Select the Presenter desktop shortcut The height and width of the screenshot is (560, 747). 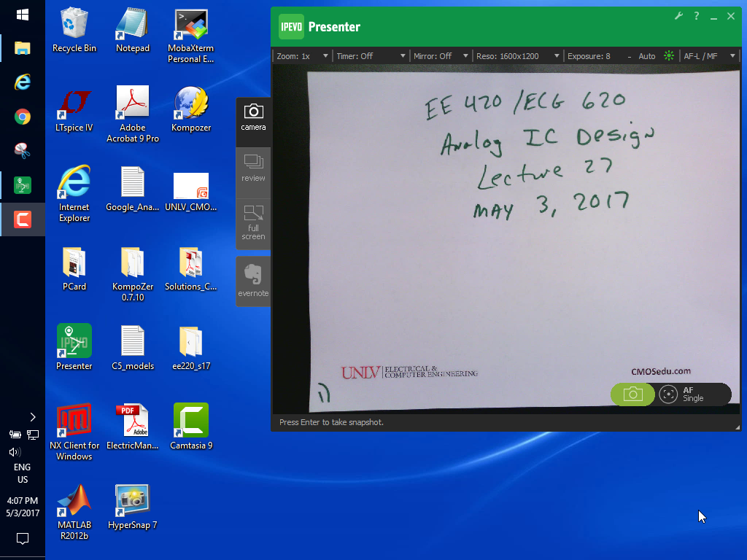[74, 347]
